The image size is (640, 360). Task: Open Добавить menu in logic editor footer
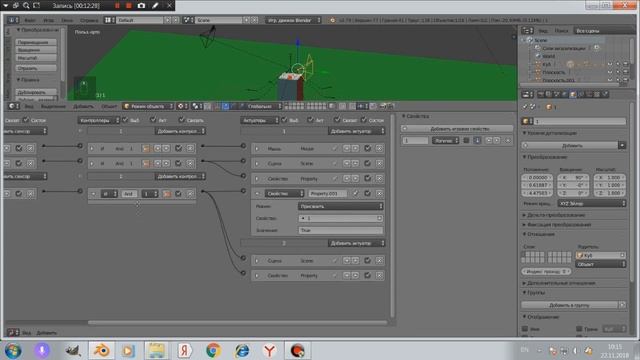coord(47,333)
